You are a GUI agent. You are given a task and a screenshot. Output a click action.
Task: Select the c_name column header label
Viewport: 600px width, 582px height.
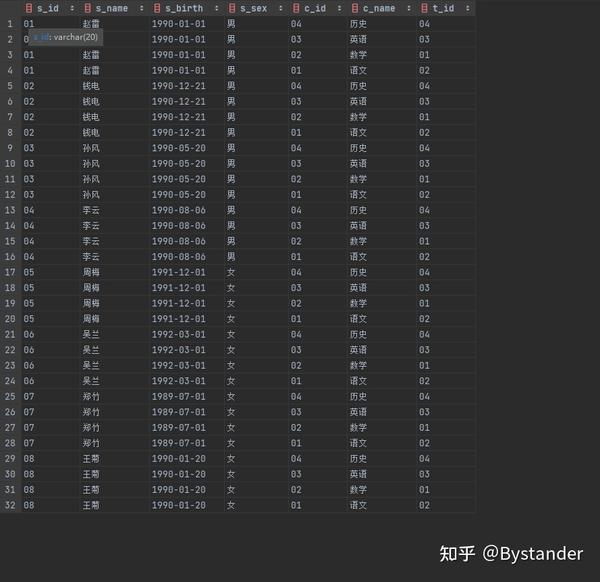[x=379, y=8]
